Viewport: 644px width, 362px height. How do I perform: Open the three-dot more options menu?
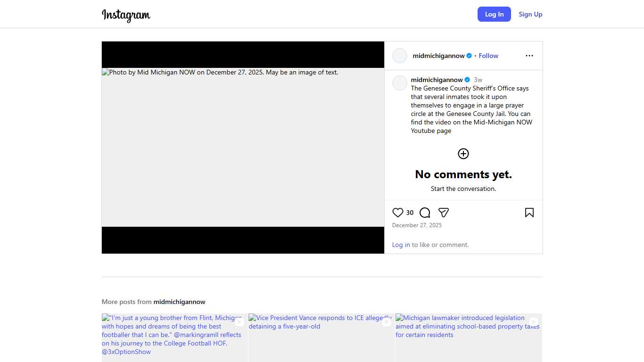(x=529, y=56)
